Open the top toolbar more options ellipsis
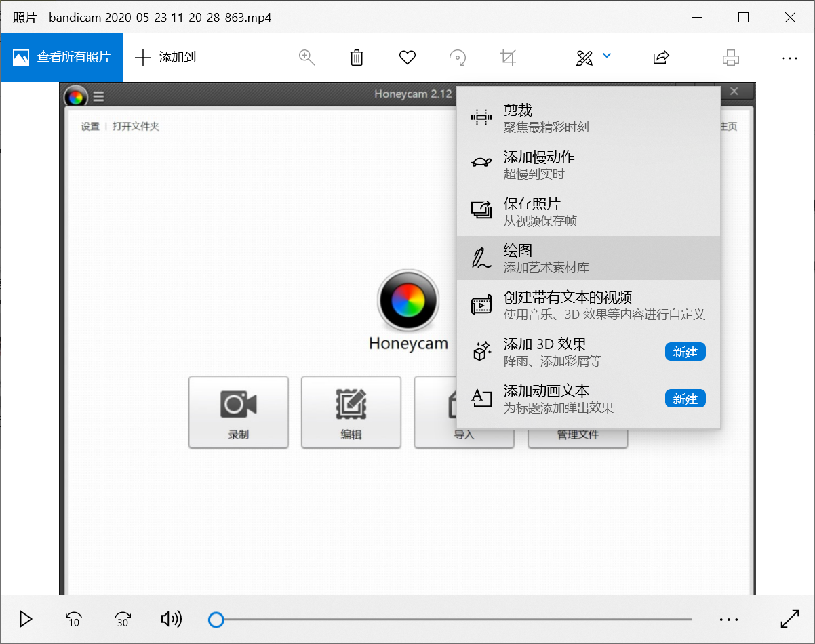The image size is (815, 644). (x=789, y=58)
